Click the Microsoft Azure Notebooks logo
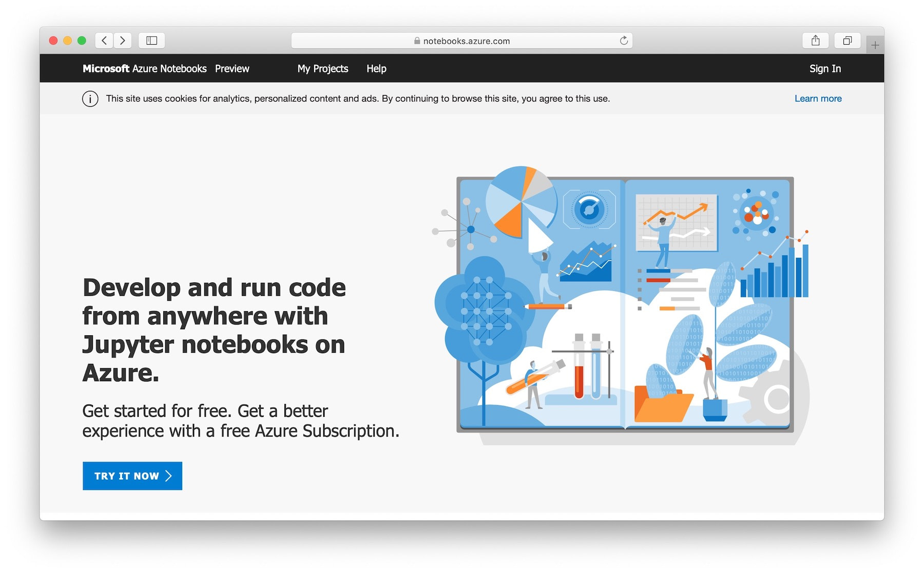This screenshot has width=924, height=573. tap(145, 68)
